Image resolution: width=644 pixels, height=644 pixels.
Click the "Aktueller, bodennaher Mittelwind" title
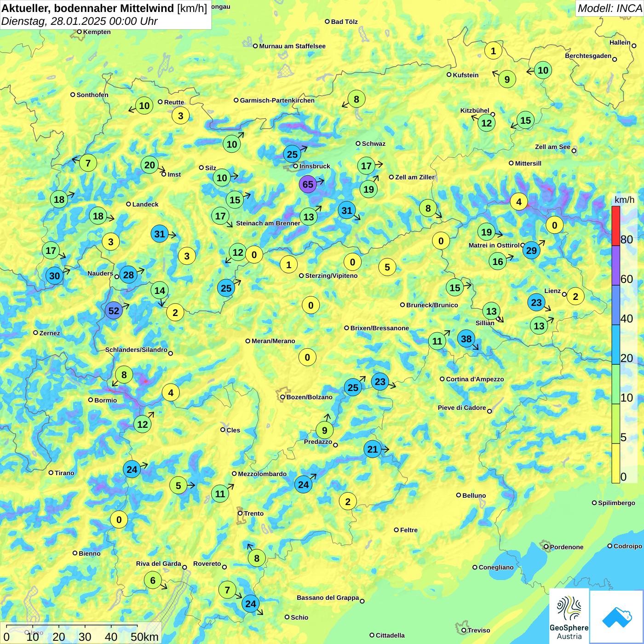88,8
